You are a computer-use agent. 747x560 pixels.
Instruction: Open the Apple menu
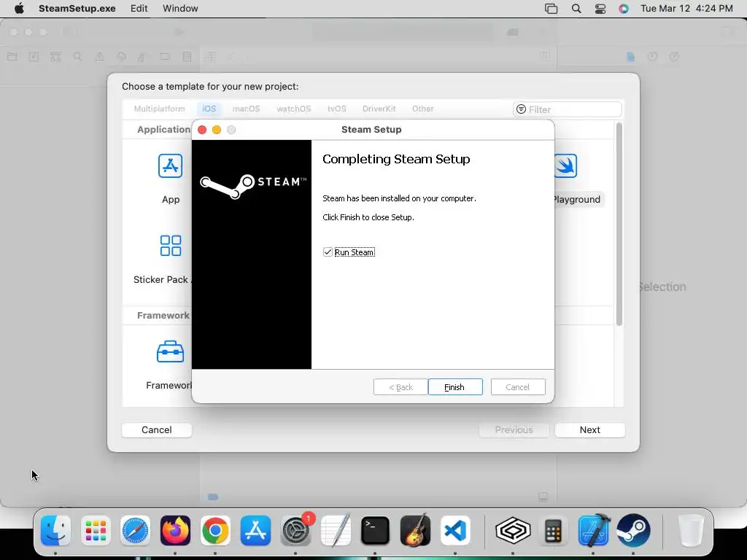click(x=19, y=9)
